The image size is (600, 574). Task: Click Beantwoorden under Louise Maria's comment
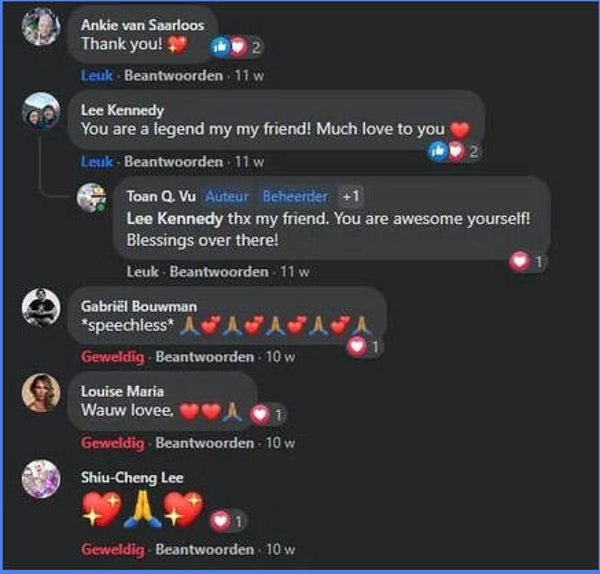click(204, 443)
